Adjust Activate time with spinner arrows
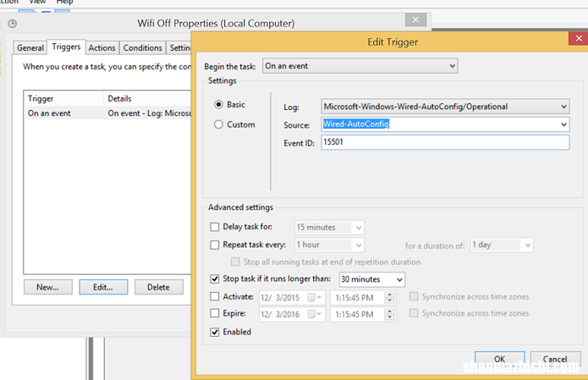The width and height of the screenshot is (588, 380). [x=390, y=297]
